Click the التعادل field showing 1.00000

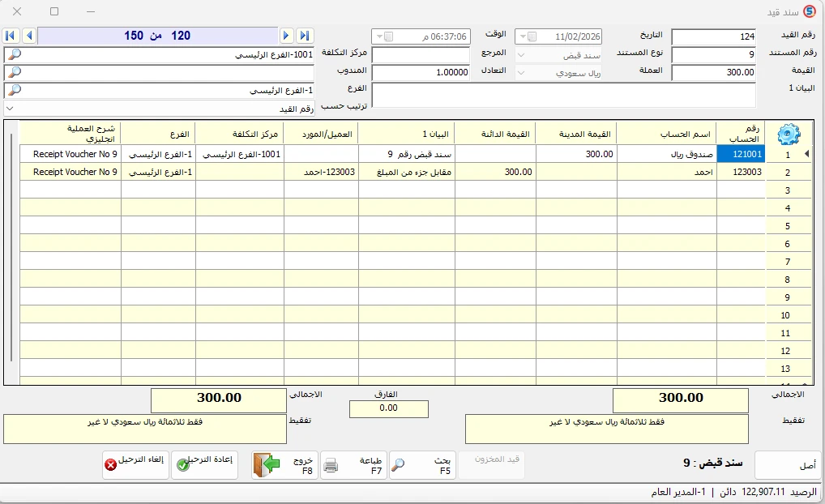point(421,72)
